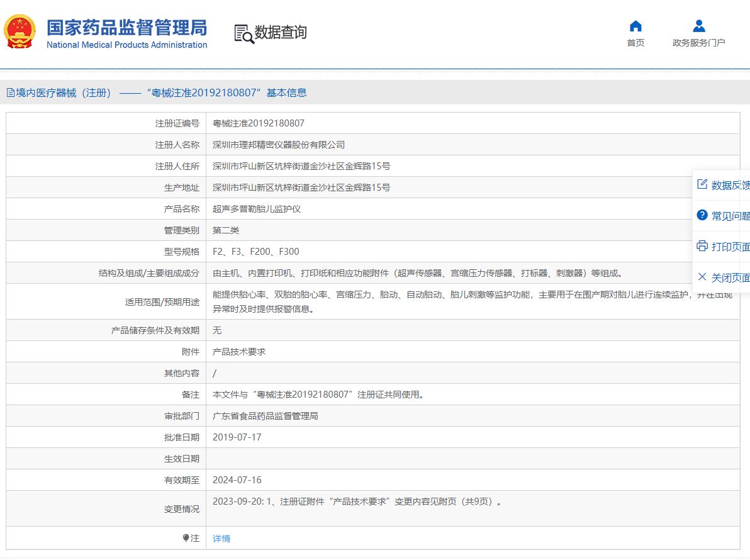
Task: Click the 境内医疗器械（注册）基本信息 heading
Action: pos(157,92)
